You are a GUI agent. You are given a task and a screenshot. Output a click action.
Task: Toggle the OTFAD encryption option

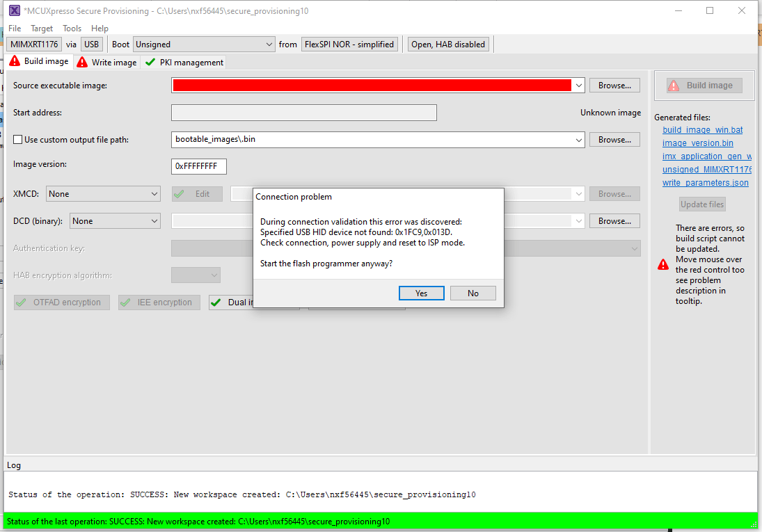61,303
